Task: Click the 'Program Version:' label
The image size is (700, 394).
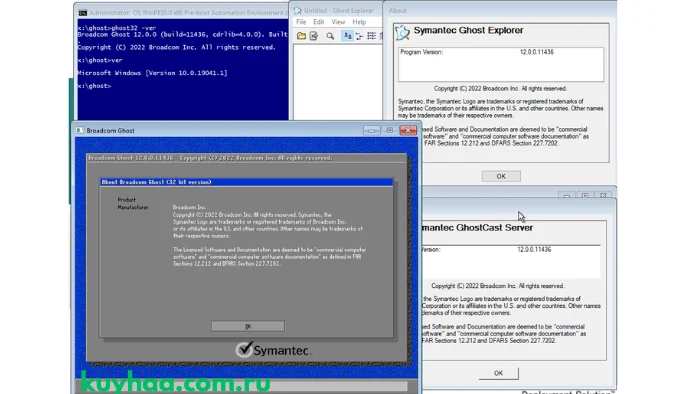Action: point(421,52)
